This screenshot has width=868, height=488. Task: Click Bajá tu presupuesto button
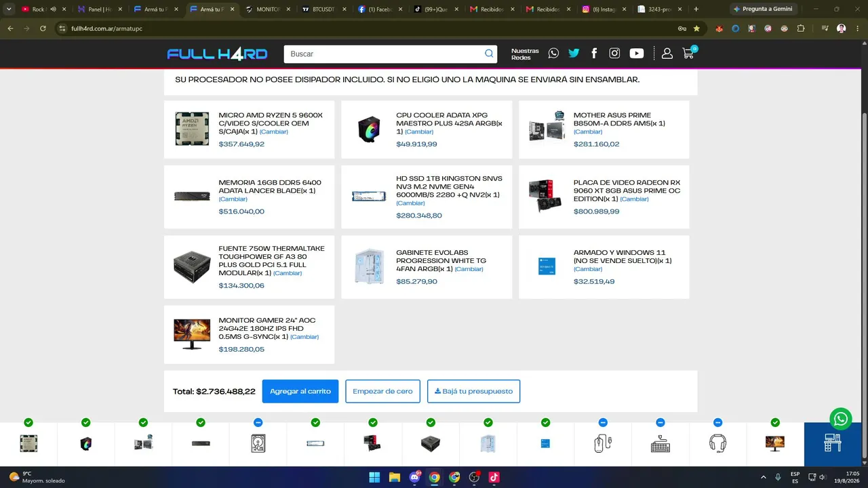pos(473,391)
